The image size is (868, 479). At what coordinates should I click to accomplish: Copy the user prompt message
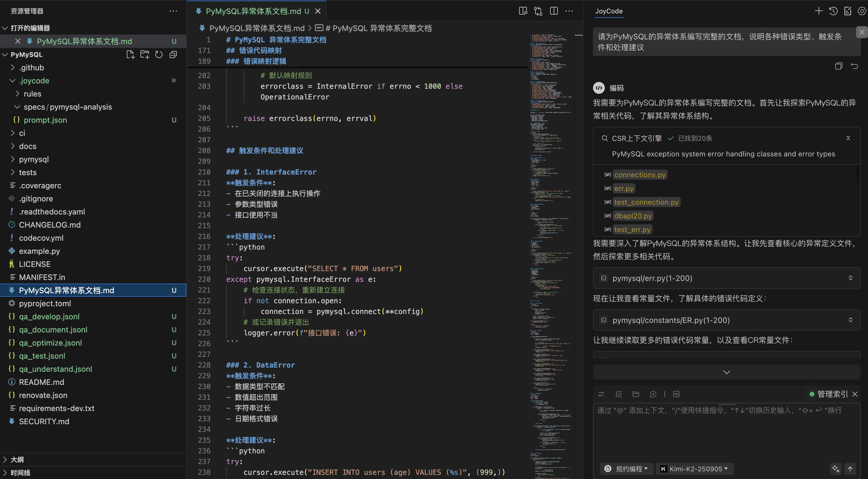click(x=839, y=66)
